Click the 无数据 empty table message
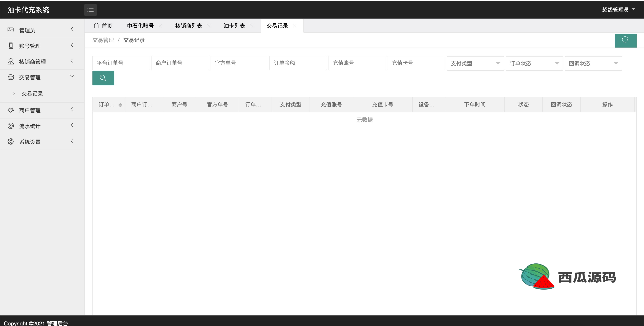 pos(365,120)
